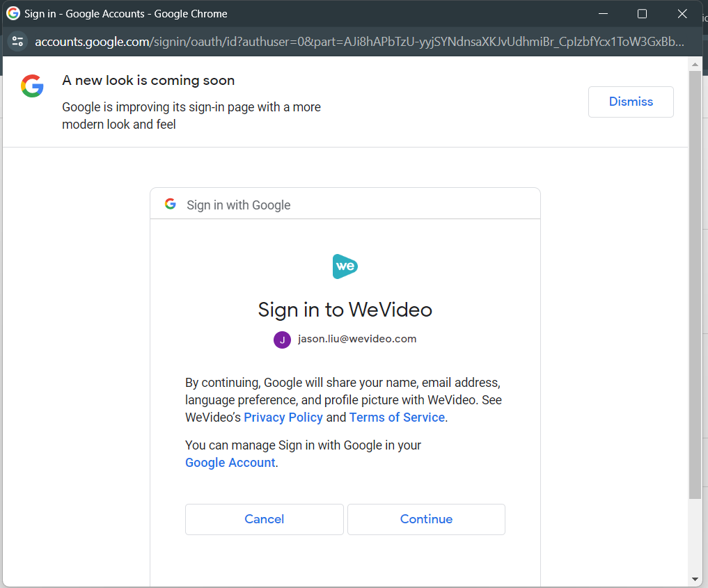Close the Google sign-in window

[682, 13]
